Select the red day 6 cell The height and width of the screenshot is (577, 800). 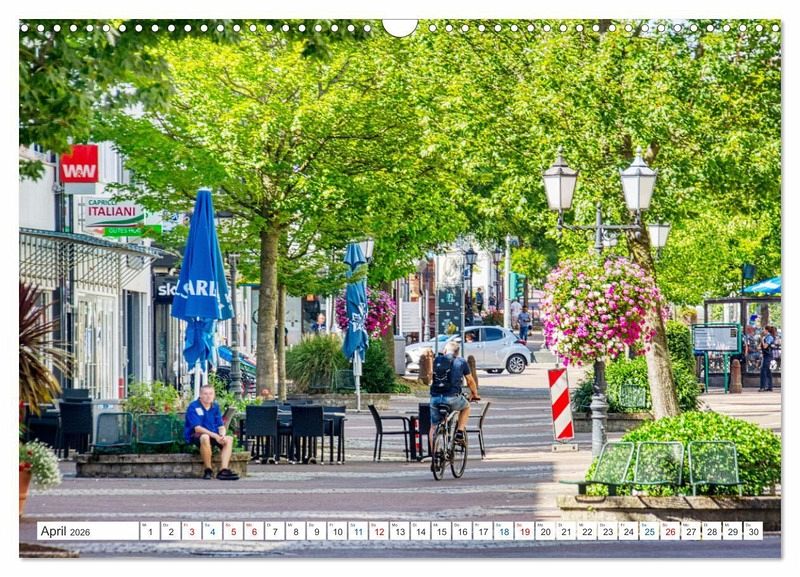tap(254, 531)
